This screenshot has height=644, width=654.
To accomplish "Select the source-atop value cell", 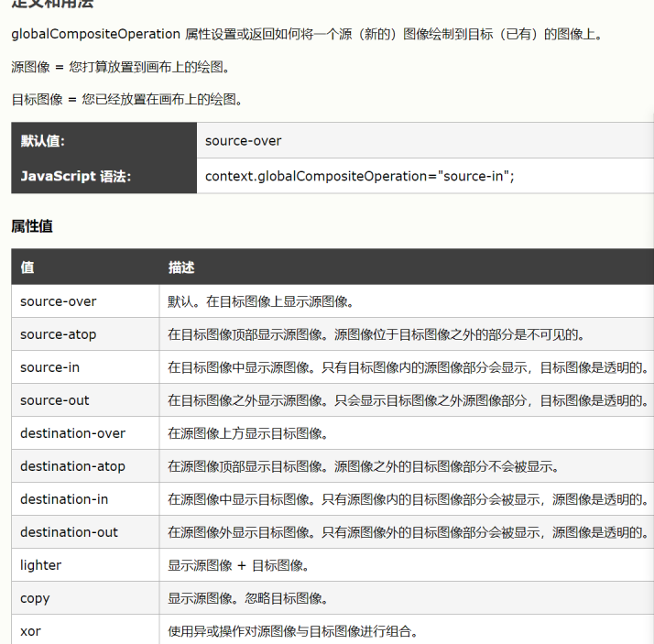I will pyautogui.click(x=85, y=334).
